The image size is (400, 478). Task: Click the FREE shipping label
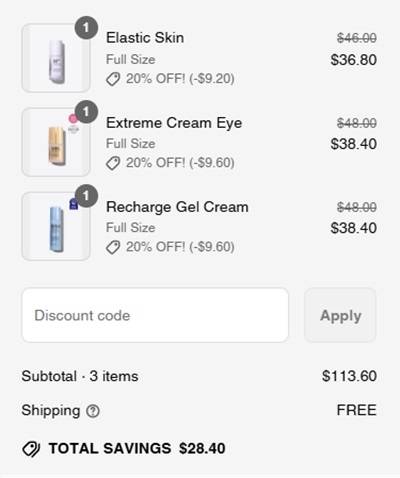pos(357,410)
